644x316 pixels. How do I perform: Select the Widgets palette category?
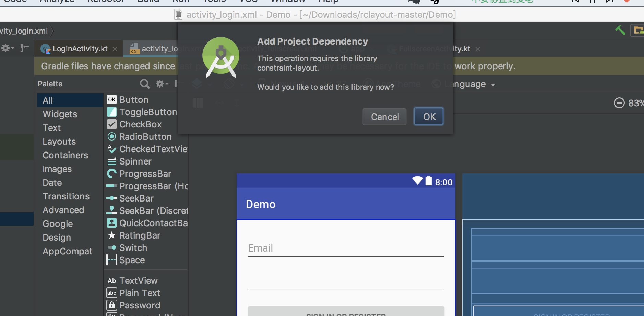[x=70, y=114]
